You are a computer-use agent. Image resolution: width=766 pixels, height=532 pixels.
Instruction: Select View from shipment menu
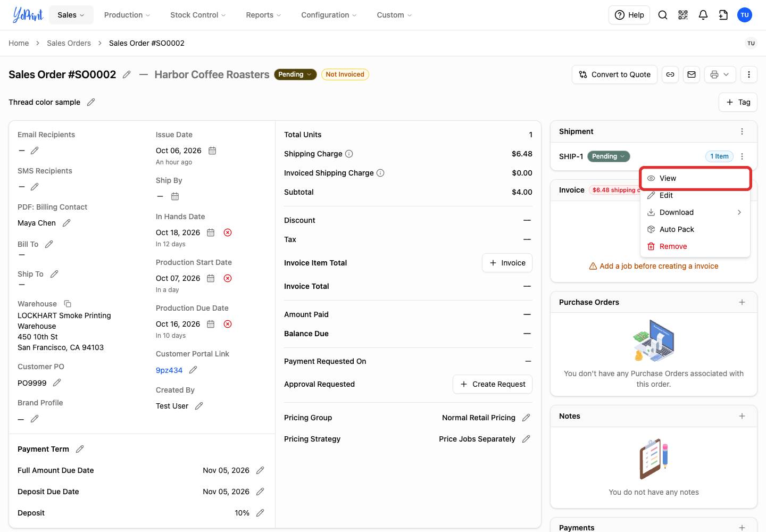point(695,178)
